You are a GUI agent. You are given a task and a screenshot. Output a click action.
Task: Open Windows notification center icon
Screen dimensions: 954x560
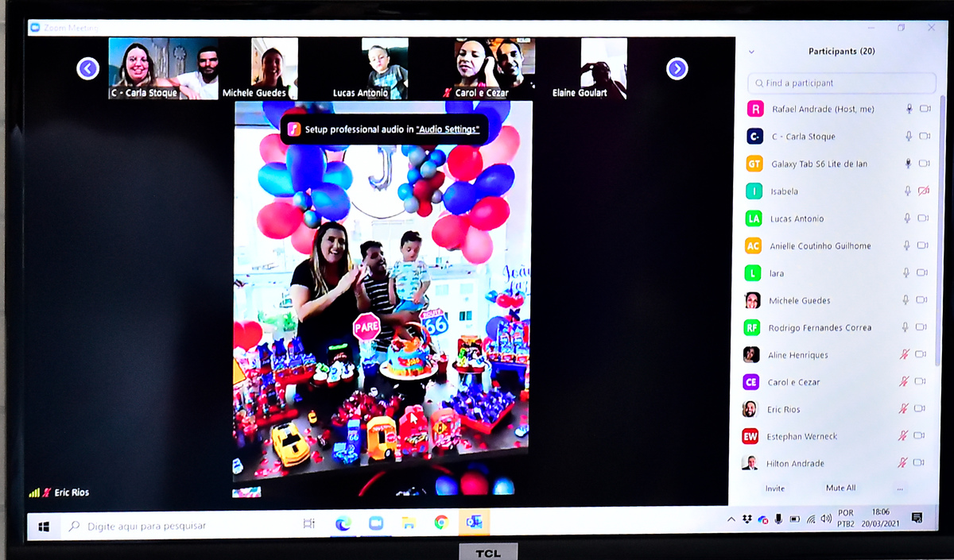click(x=917, y=518)
